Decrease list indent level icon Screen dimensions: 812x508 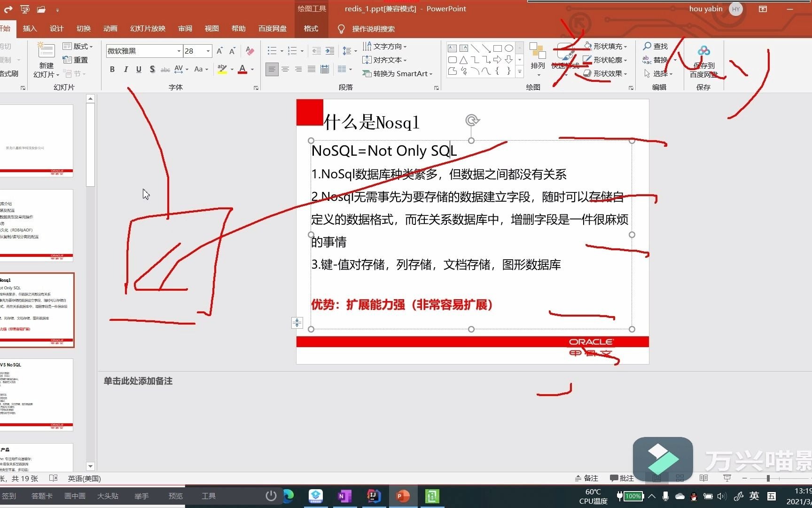(317, 51)
